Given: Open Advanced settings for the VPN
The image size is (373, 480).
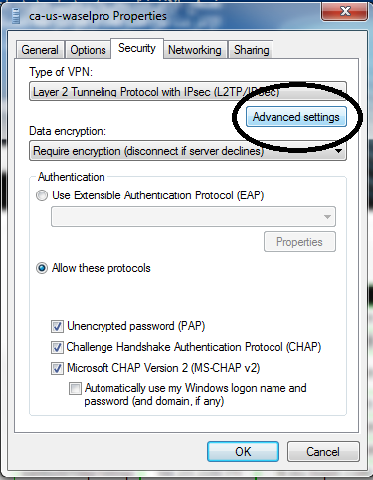Looking at the screenshot, I should coord(296,117).
